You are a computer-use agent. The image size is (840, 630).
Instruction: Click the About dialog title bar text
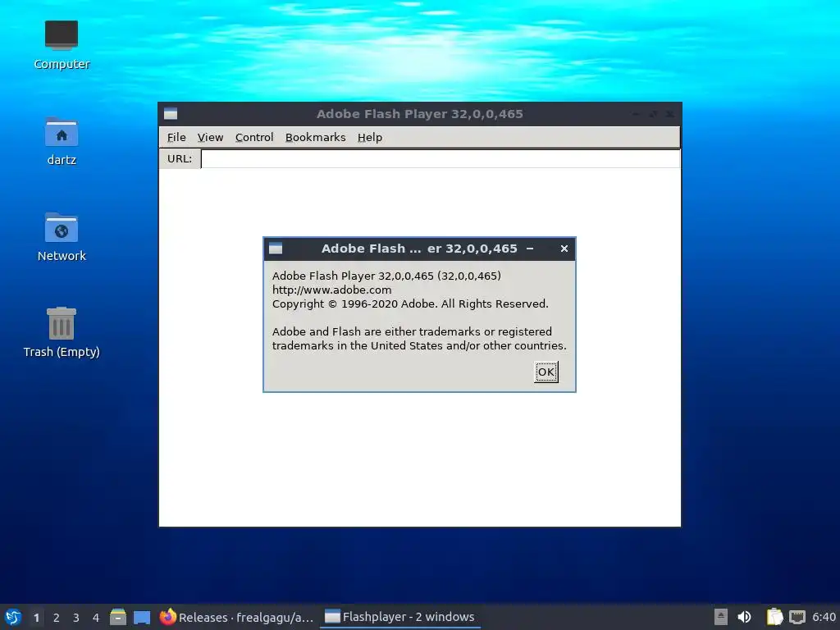419,249
